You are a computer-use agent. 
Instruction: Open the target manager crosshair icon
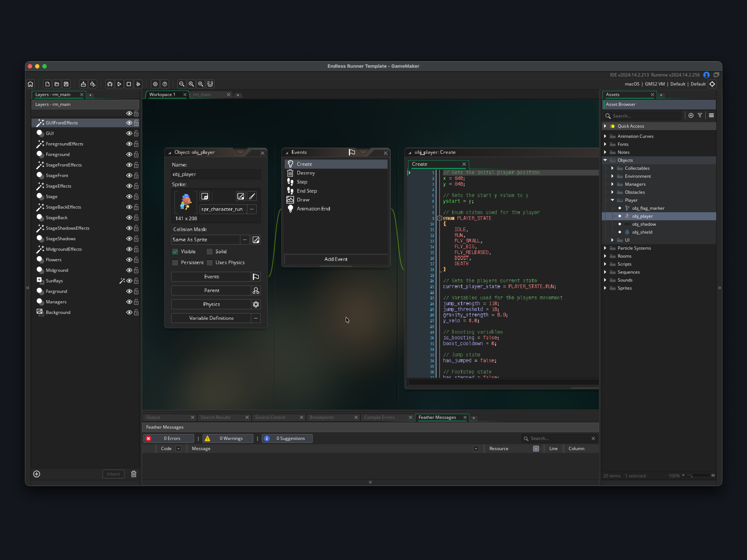coord(712,84)
